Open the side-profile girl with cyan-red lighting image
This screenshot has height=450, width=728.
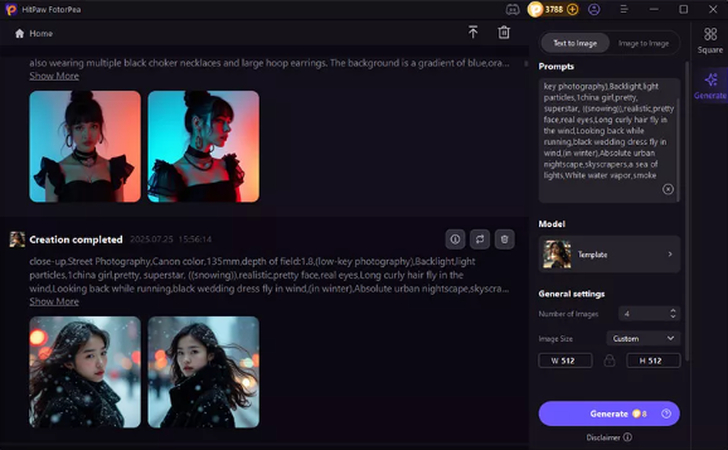pyautogui.click(x=203, y=146)
